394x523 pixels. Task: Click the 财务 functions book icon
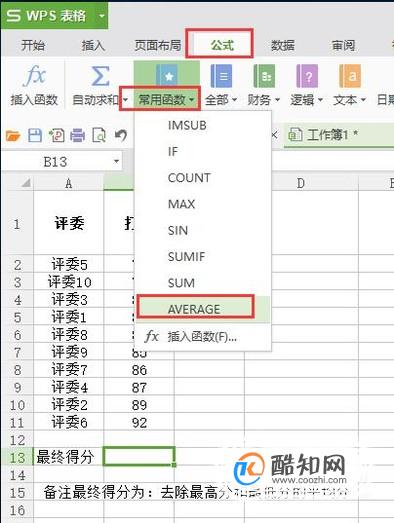tap(264, 76)
